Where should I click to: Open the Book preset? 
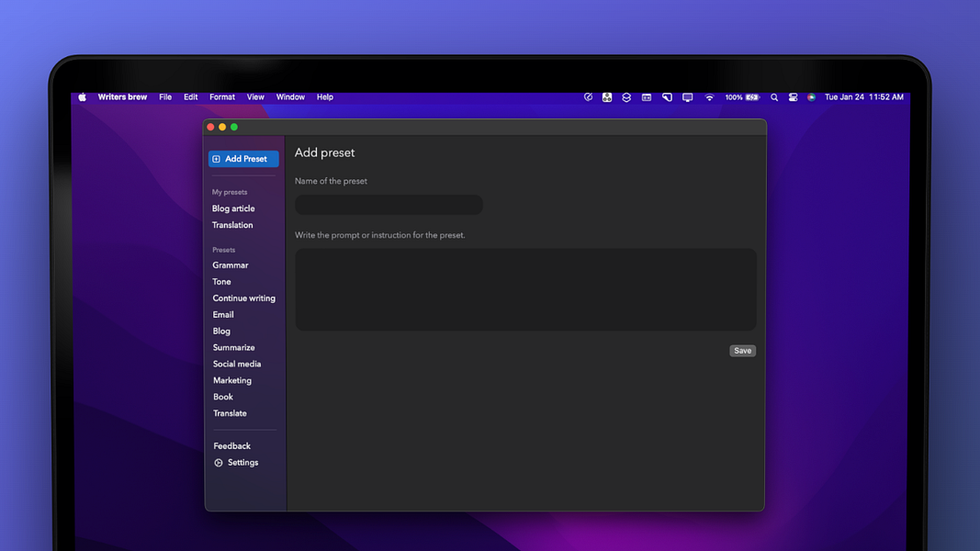[222, 397]
